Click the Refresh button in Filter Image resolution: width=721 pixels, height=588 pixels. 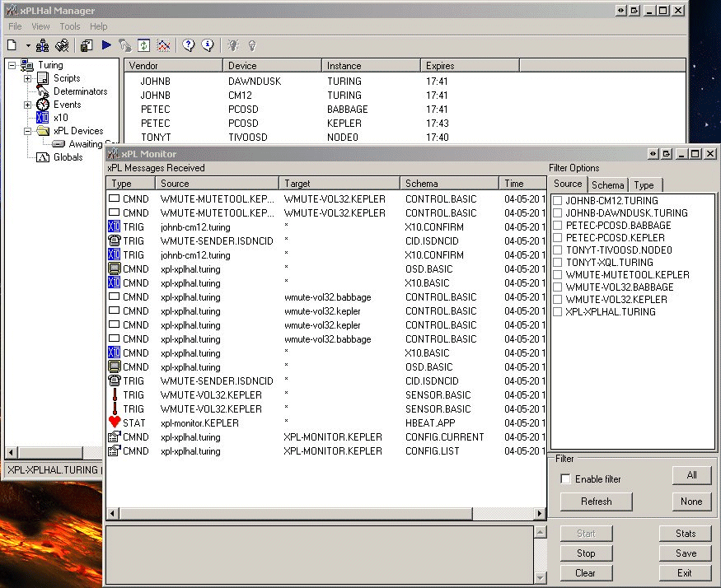coord(596,502)
